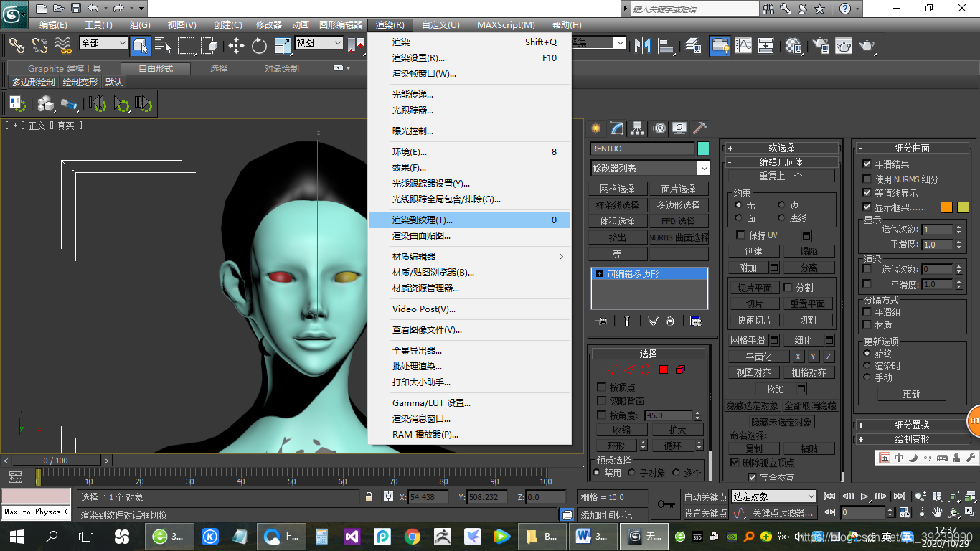
Task: Open the 视图 reference coordinate dropdown
Action: pos(319,43)
